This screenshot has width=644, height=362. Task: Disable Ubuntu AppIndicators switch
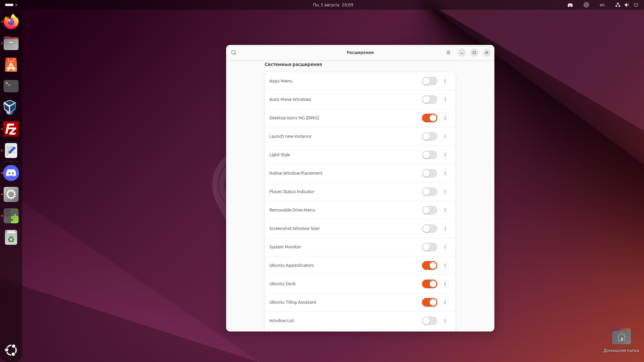429,265
